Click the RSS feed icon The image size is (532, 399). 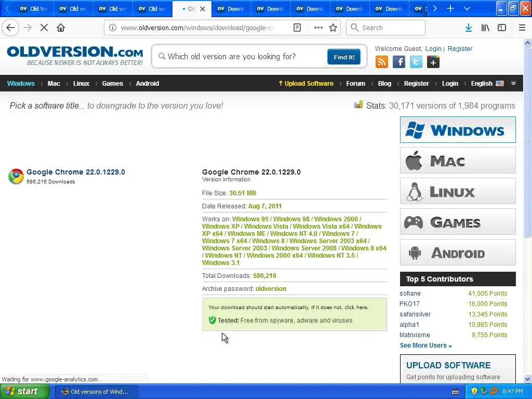coord(382,62)
